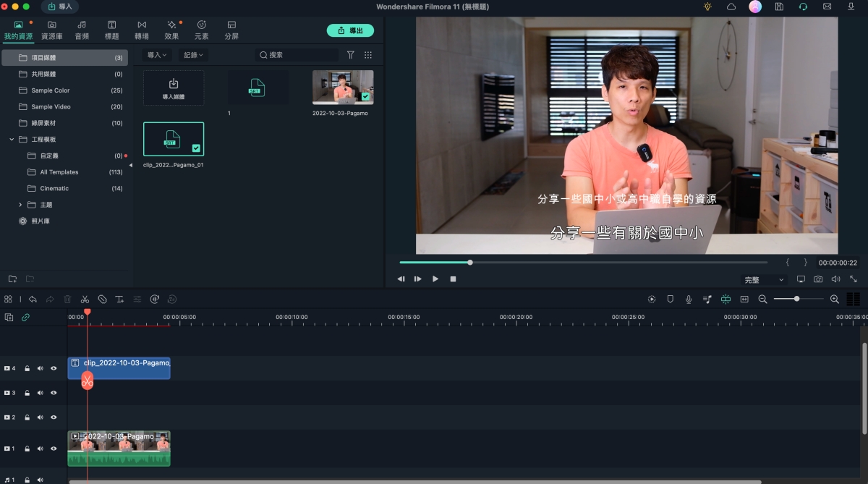This screenshot has height=484, width=868.
Task: Click the timeline zoom slider handle
Action: (796, 299)
